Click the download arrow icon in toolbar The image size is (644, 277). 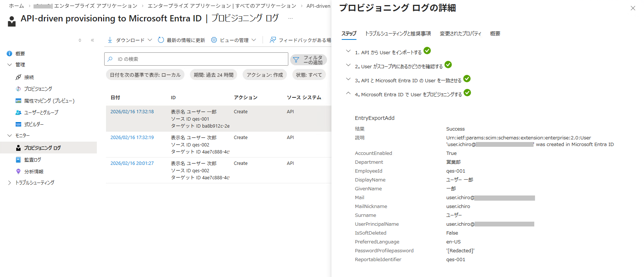pyautogui.click(x=110, y=40)
